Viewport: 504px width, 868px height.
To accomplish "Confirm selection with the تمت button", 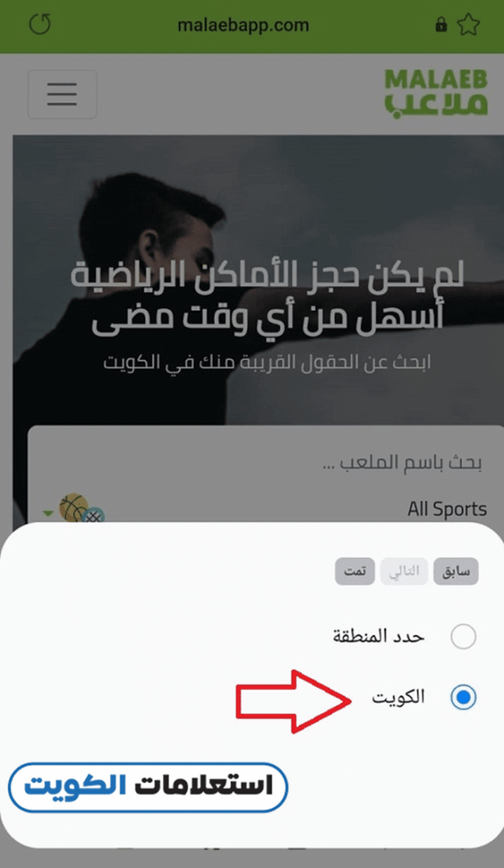I will point(355,571).
